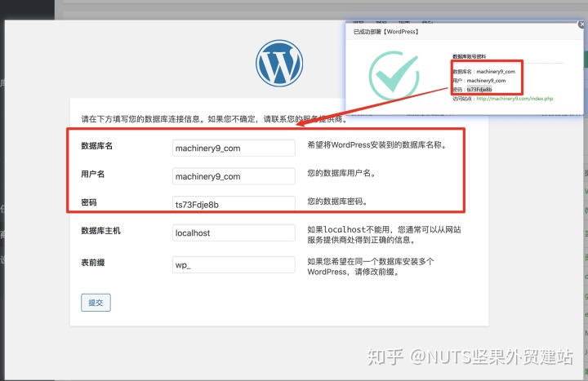Click the password field showing ts73Fdje8b
Viewport: 588px width, 381px height.
(234, 204)
